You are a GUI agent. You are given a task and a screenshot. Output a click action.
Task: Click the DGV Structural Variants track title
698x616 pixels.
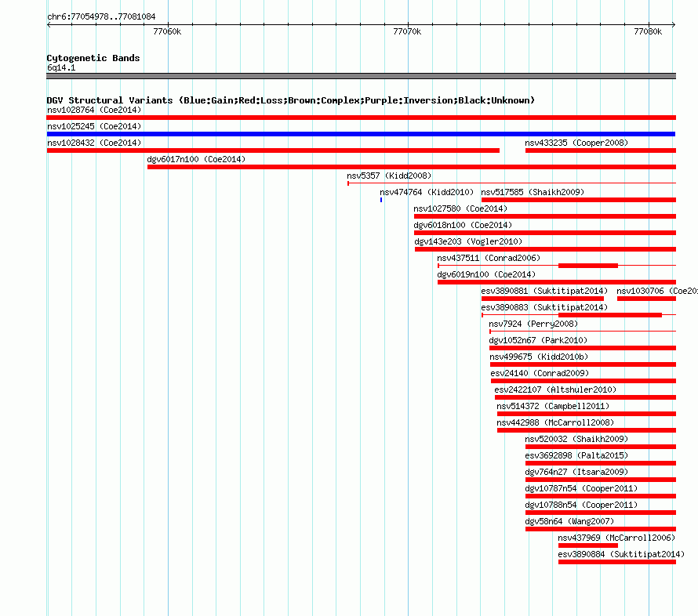coord(291,100)
